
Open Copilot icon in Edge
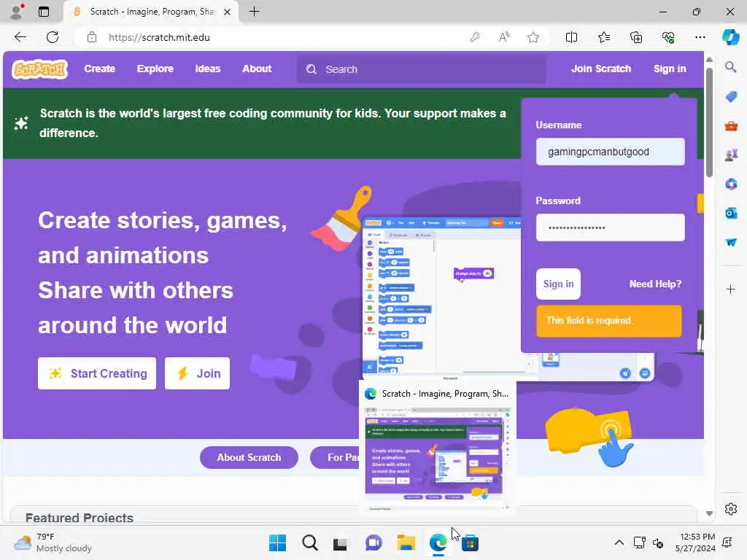730,37
